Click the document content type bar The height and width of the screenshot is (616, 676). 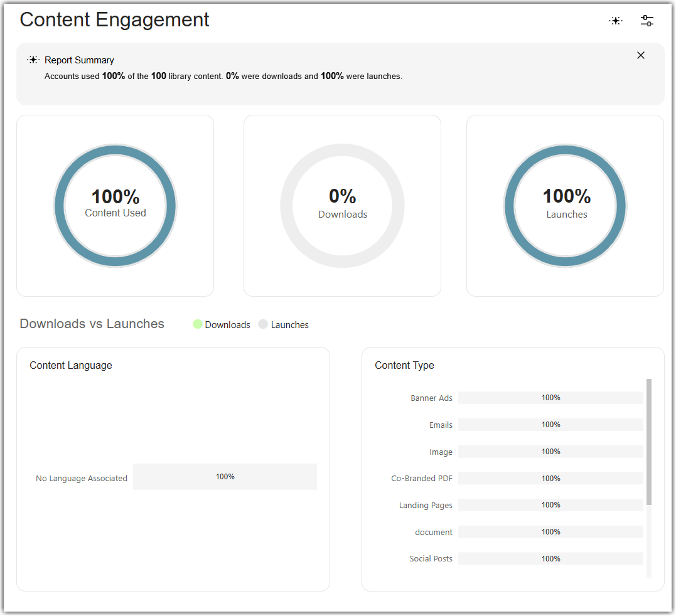(x=550, y=532)
